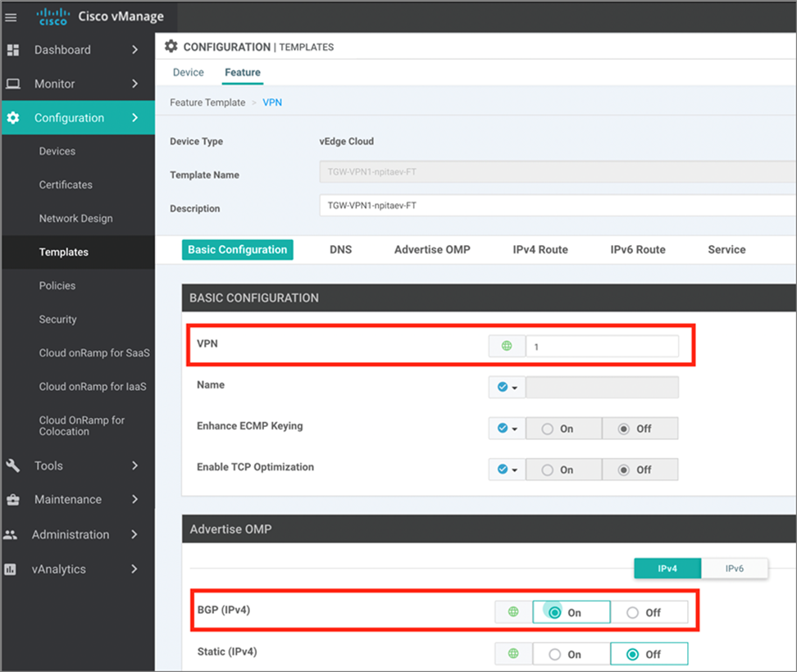Click the Dashboard grid icon

coord(12,50)
